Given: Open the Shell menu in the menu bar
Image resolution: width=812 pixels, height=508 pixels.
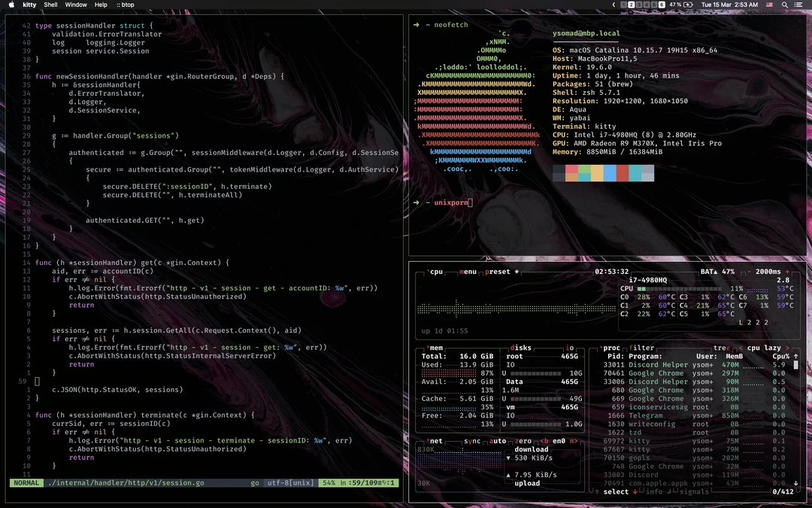Looking at the screenshot, I should [50, 5].
